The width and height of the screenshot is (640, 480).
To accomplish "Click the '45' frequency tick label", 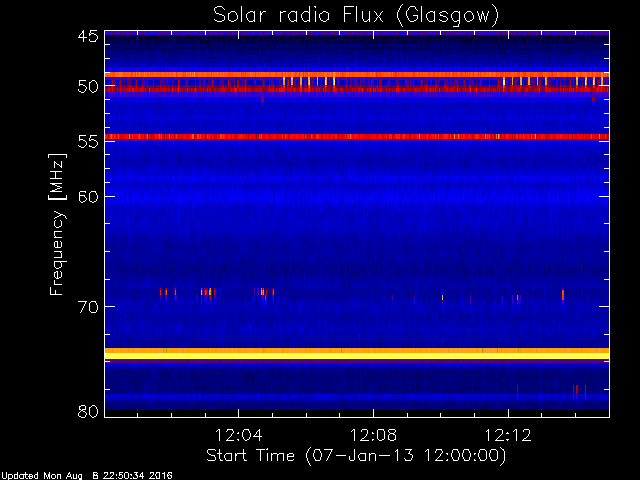I will tap(88, 36).
